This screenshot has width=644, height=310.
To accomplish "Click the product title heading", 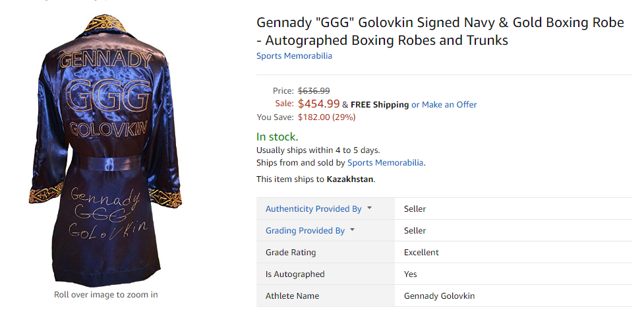I will 440,31.
